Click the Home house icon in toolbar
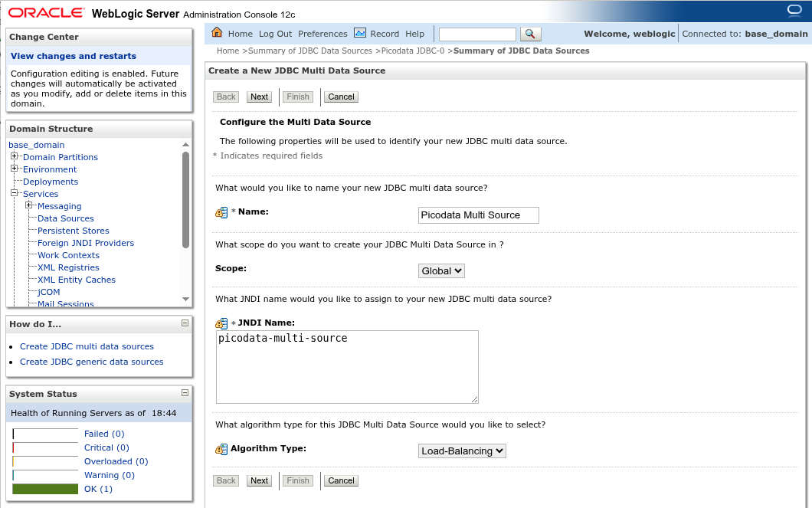This screenshot has height=508, width=812. (217, 33)
